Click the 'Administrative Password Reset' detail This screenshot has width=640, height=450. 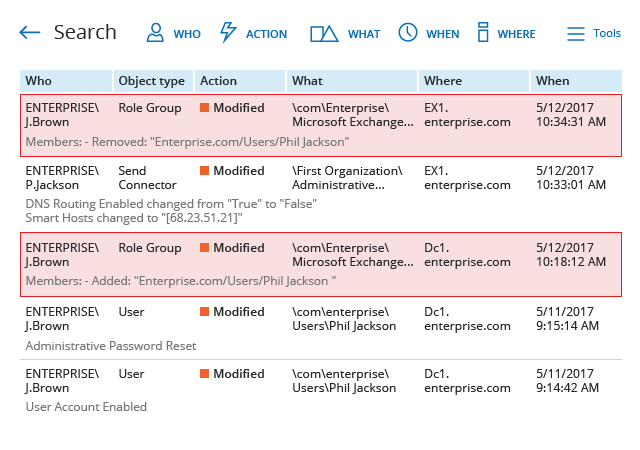tap(111, 346)
